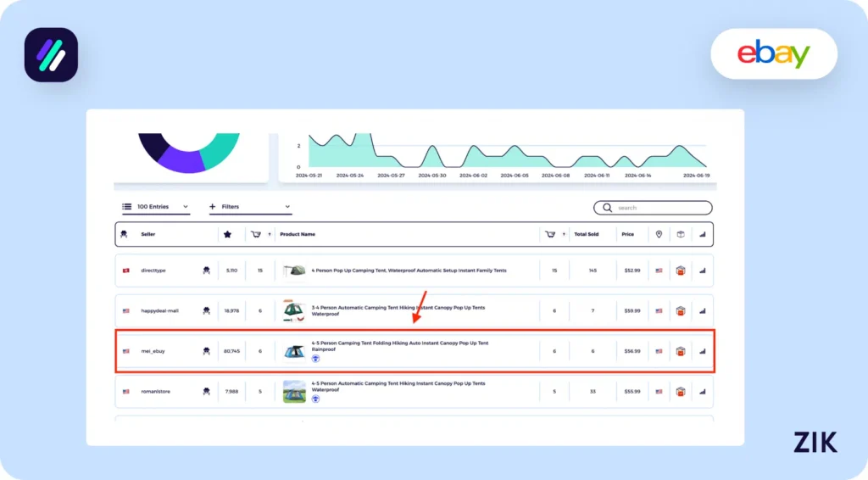Open the 4 Person Pop Up Camping Tent listing

tap(409, 271)
